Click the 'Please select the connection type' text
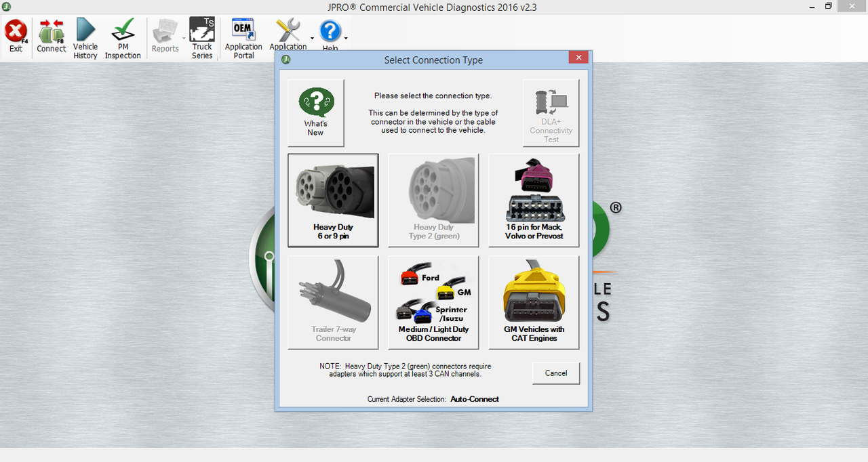The image size is (868, 462). (x=433, y=96)
